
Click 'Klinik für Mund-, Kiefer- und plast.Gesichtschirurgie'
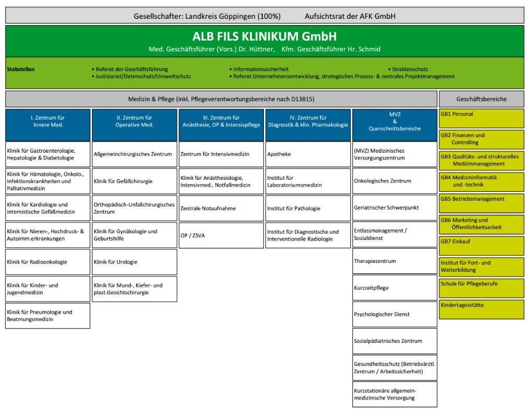pos(135,289)
